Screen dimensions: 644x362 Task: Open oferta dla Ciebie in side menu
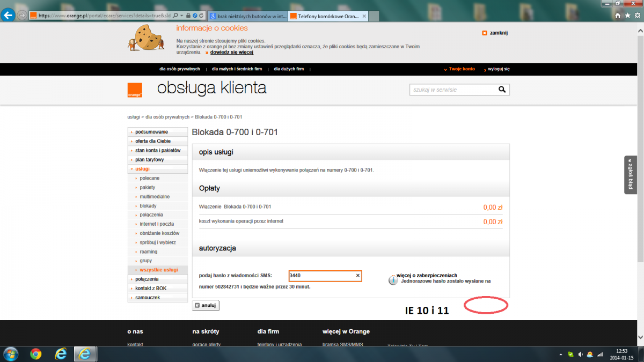click(158, 141)
